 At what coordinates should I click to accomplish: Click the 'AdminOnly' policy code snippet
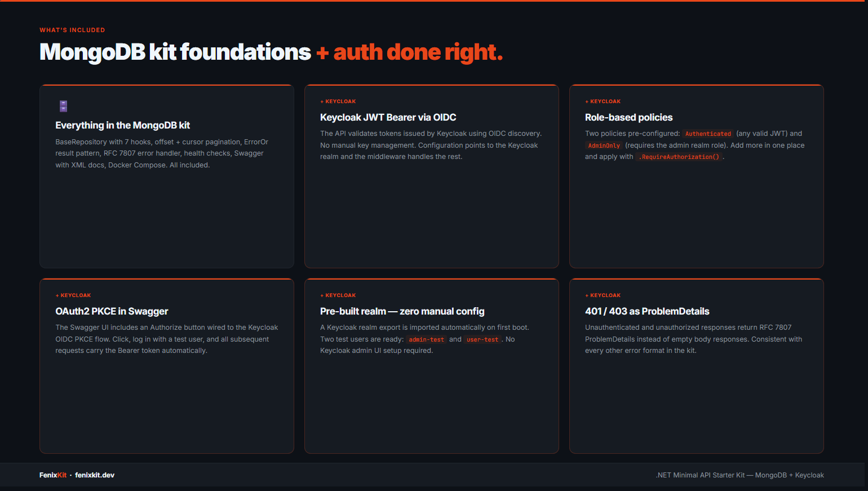604,145
